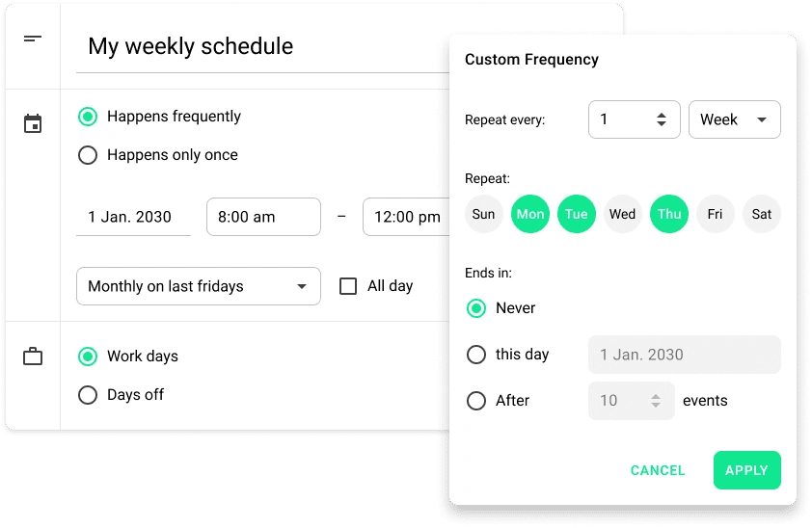Viewport: 812px width, 528px height.
Task: Open the 'Monthly on last fridays' dropdown
Action: click(x=198, y=286)
